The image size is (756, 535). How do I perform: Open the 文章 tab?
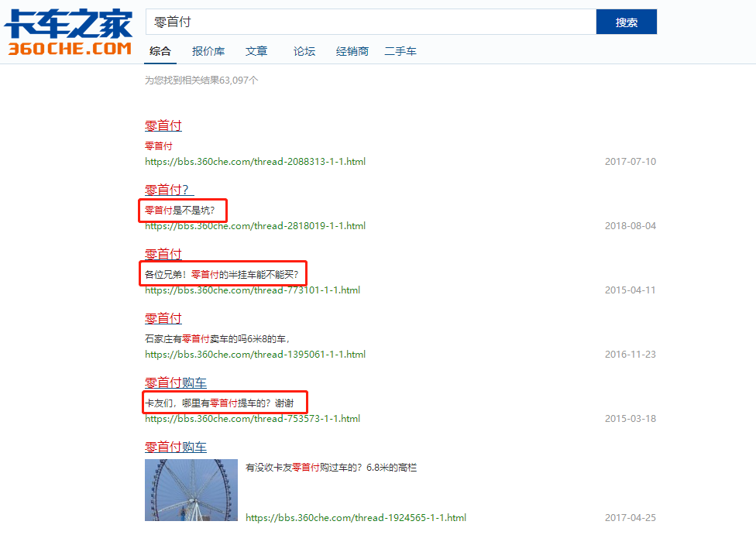[256, 51]
